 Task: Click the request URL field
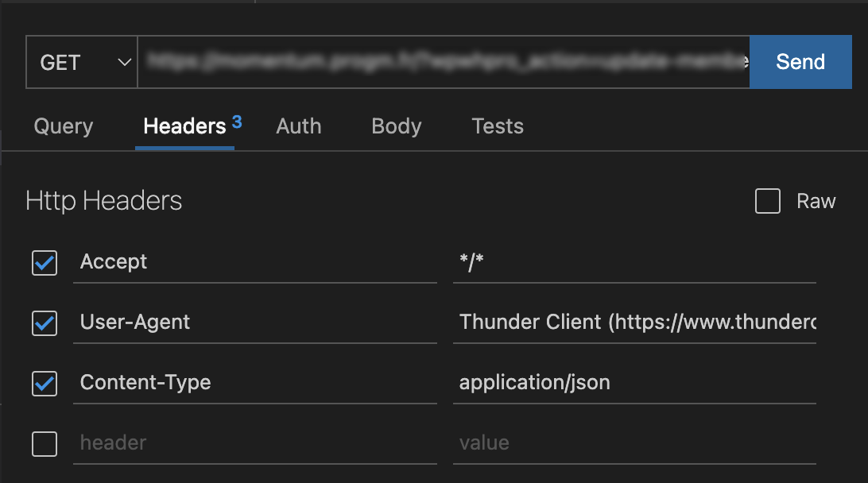[444, 62]
